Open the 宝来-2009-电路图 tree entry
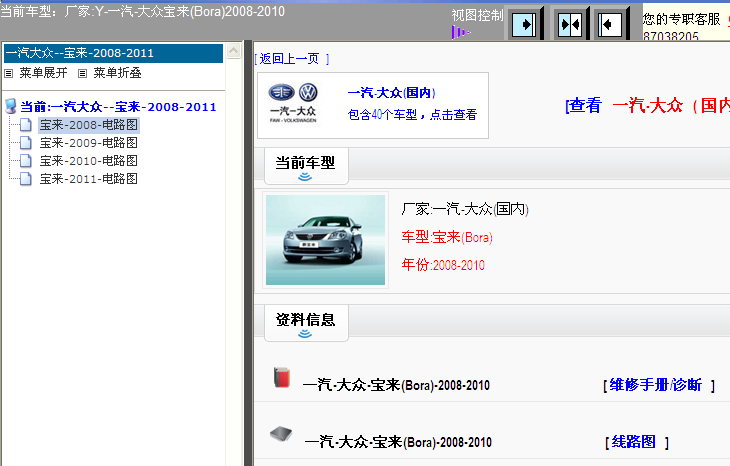 (88, 143)
